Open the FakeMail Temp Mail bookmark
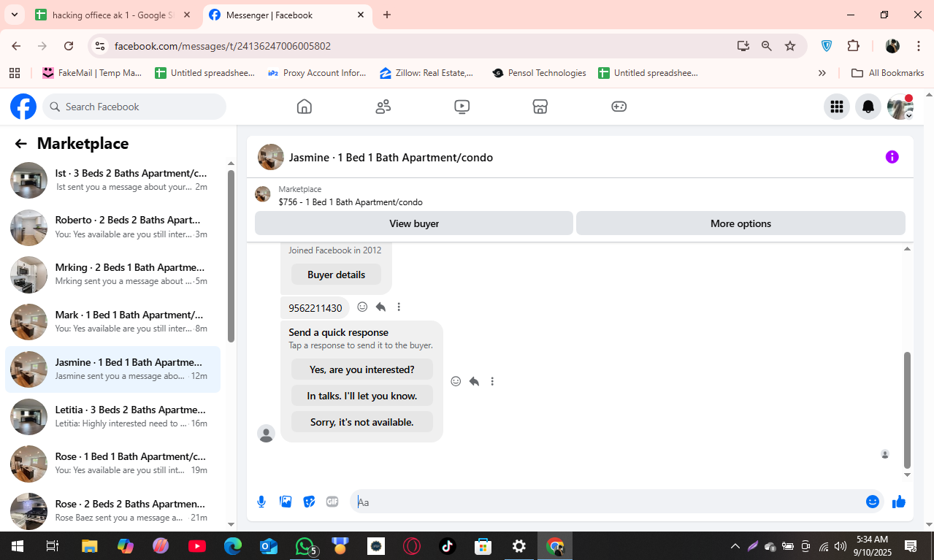This screenshot has width=934, height=560. pos(92,73)
